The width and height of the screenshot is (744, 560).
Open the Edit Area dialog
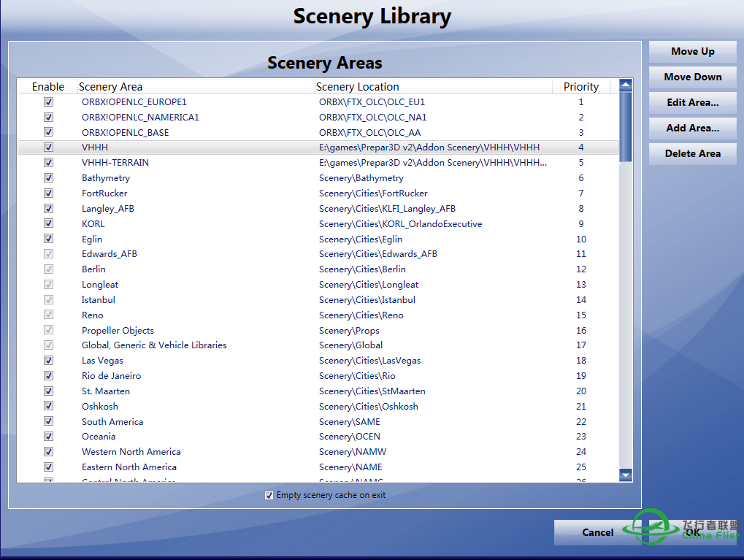click(692, 103)
